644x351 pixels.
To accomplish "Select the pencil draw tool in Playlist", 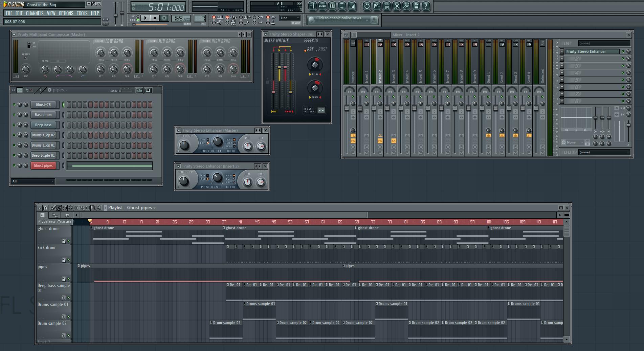I will [53, 208].
